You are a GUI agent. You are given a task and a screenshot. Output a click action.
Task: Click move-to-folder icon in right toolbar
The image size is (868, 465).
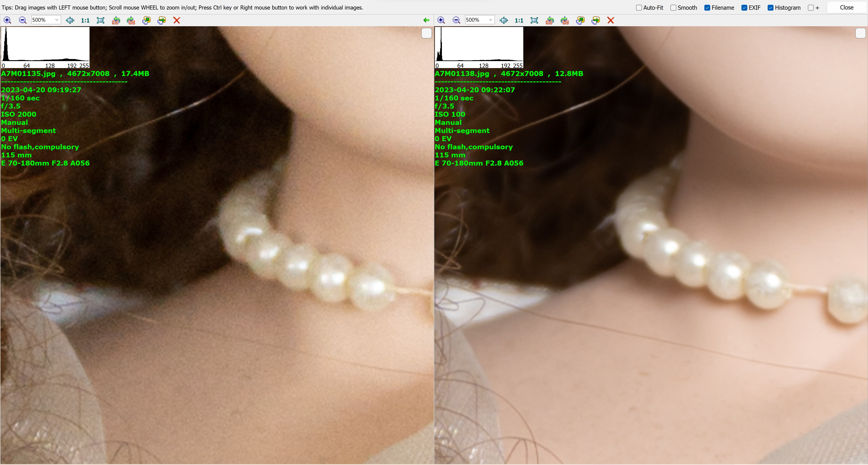[595, 20]
